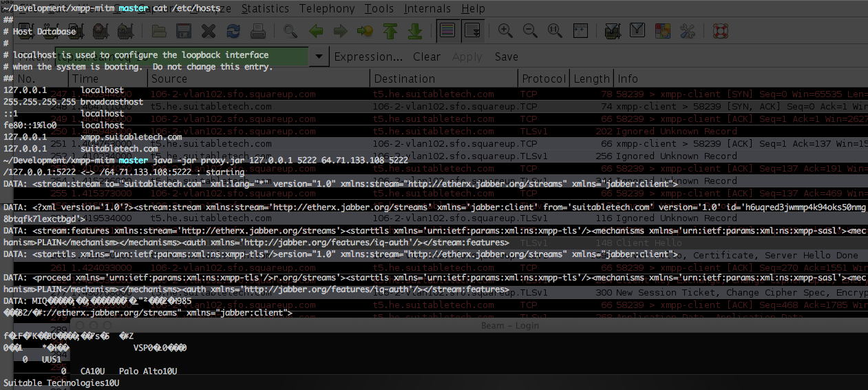Viewport: 868px width, 390px height.
Task: Open display filters dialog icon
Action: pyautogui.click(x=637, y=31)
